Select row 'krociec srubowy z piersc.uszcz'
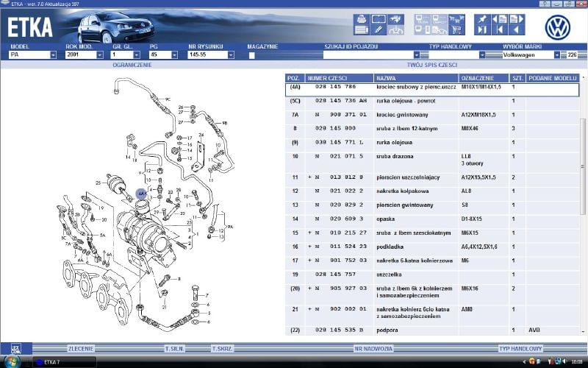 432,89
